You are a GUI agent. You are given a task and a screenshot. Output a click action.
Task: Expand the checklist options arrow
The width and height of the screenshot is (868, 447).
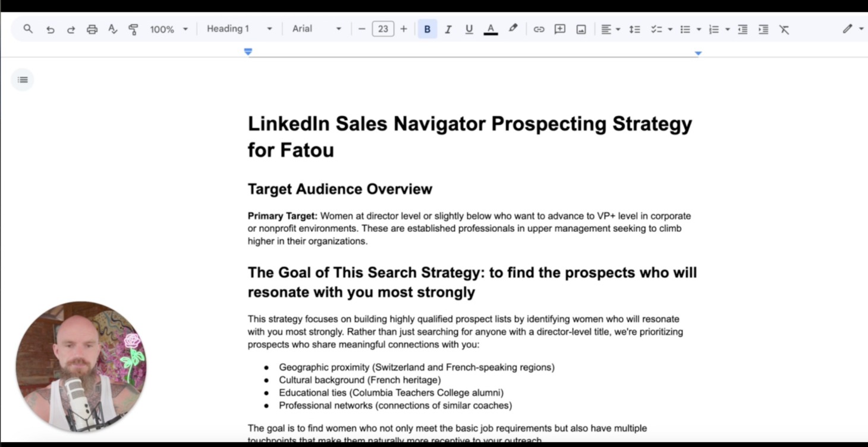670,29
